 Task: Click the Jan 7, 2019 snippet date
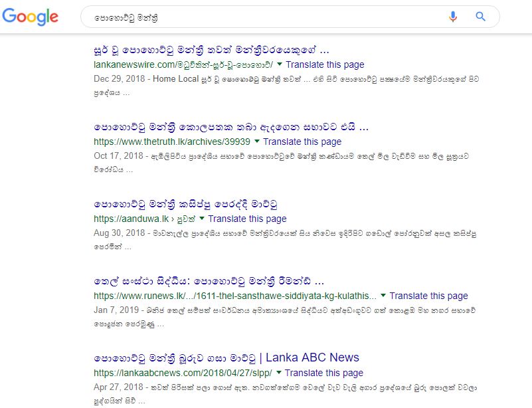point(116,310)
